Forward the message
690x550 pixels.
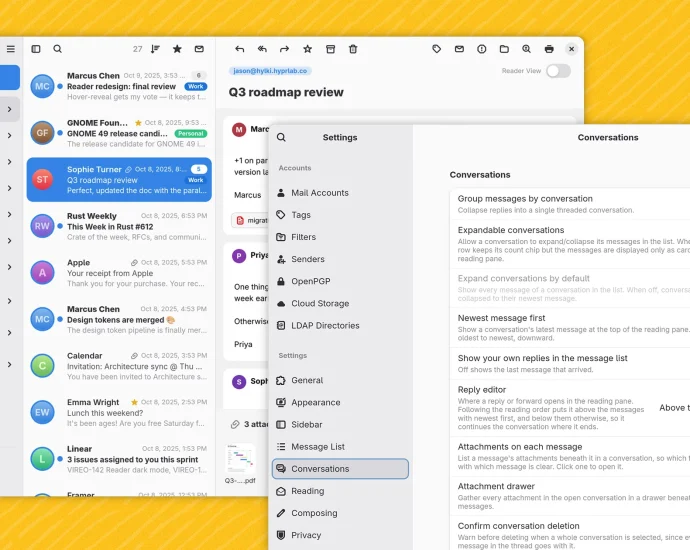(285, 49)
